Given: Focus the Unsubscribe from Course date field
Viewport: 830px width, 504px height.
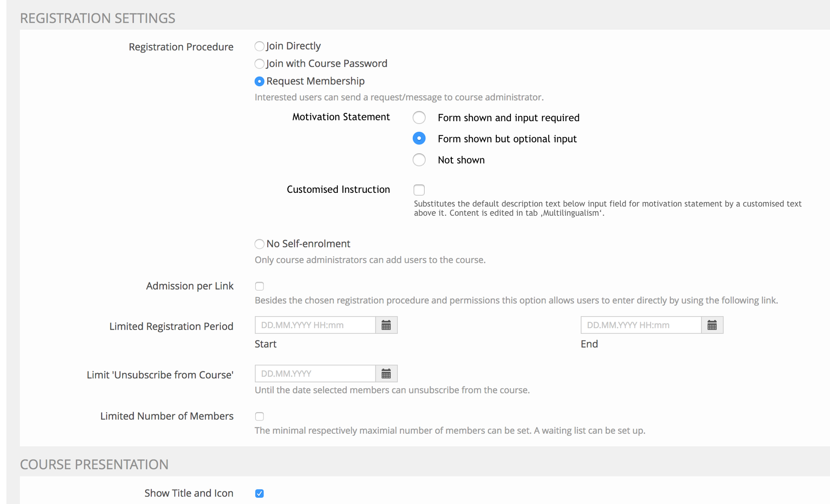Looking at the screenshot, I should [315, 374].
